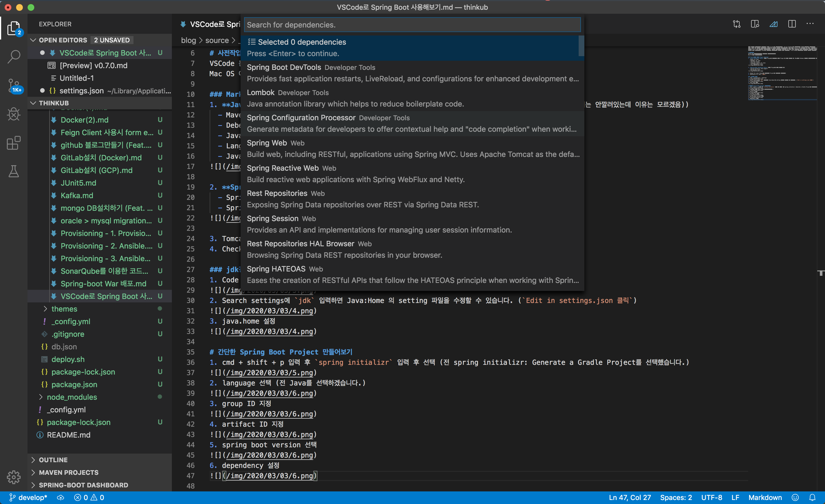Open deploy.sh file
Viewport: 825px width, 504px height.
click(x=100, y=359)
